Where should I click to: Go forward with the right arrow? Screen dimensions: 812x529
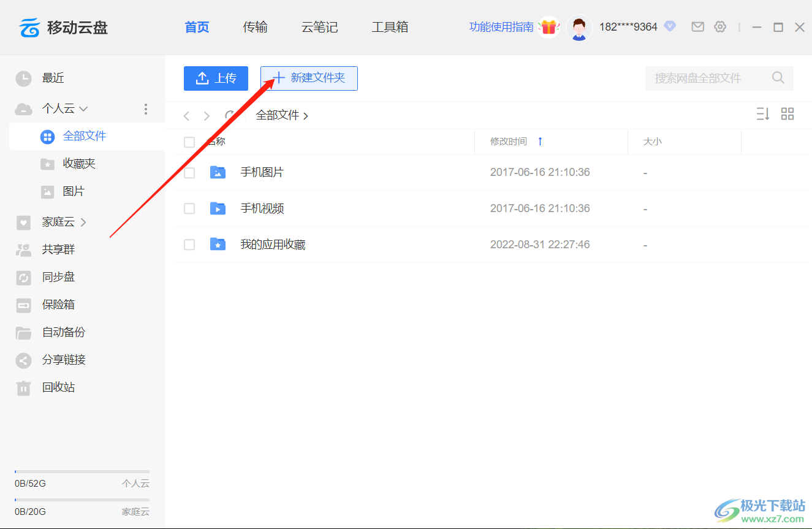point(207,116)
